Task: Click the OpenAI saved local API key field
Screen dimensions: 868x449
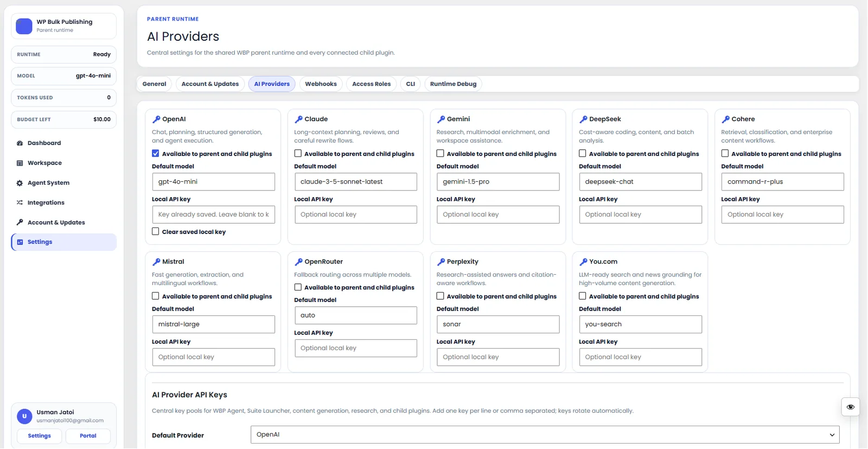Action: (213, 214)
